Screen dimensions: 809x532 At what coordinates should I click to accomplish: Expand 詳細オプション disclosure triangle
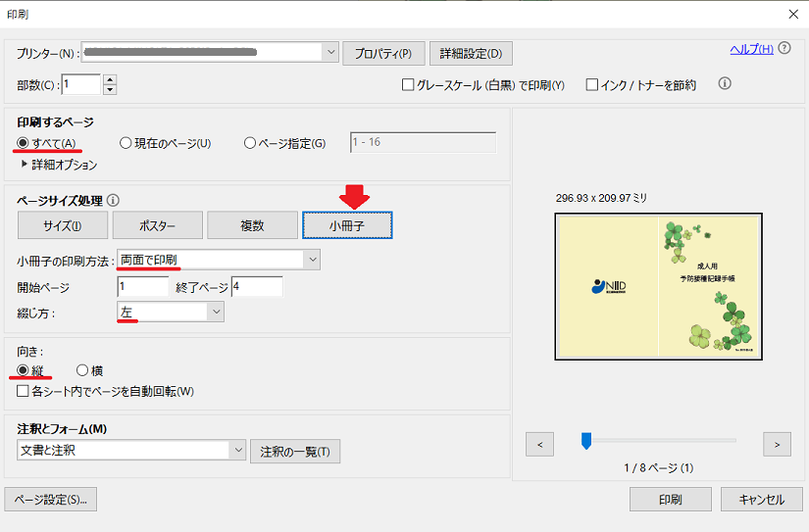click(x=24, y=164)
